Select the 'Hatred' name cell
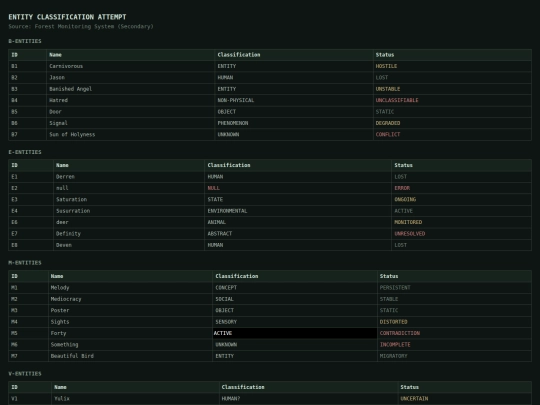This screenshot has width=540, height=405. click(131, 100)
